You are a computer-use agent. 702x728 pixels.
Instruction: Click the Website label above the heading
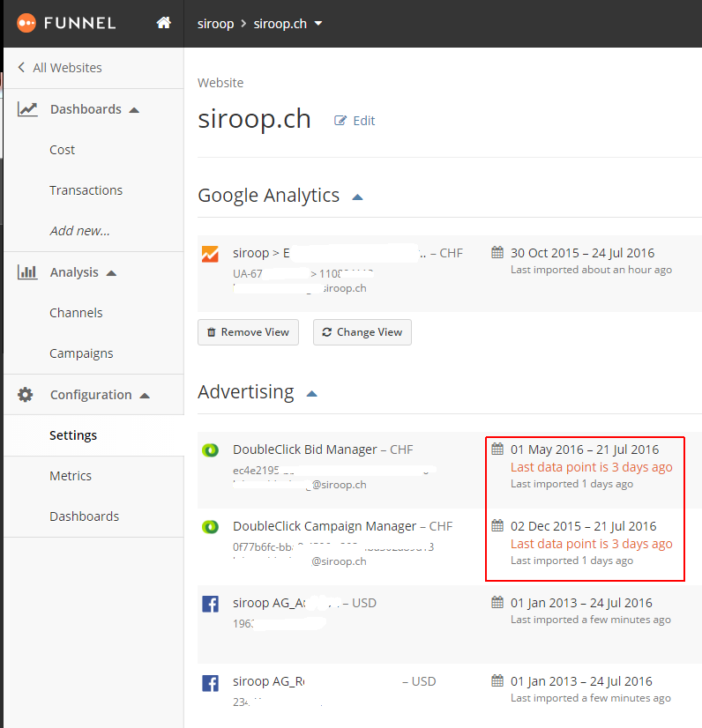click(x=220, y=83)
